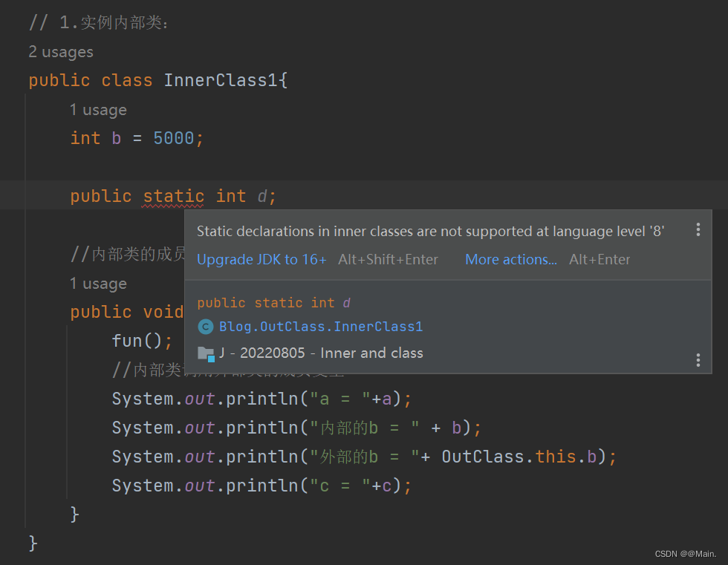Click the fun() call

pyautogui.click(x=142, y=341)
